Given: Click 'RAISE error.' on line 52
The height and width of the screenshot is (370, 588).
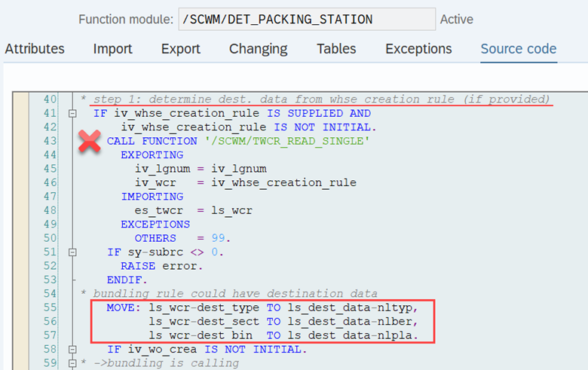Looking at the screenshot, I should [161, 266].
